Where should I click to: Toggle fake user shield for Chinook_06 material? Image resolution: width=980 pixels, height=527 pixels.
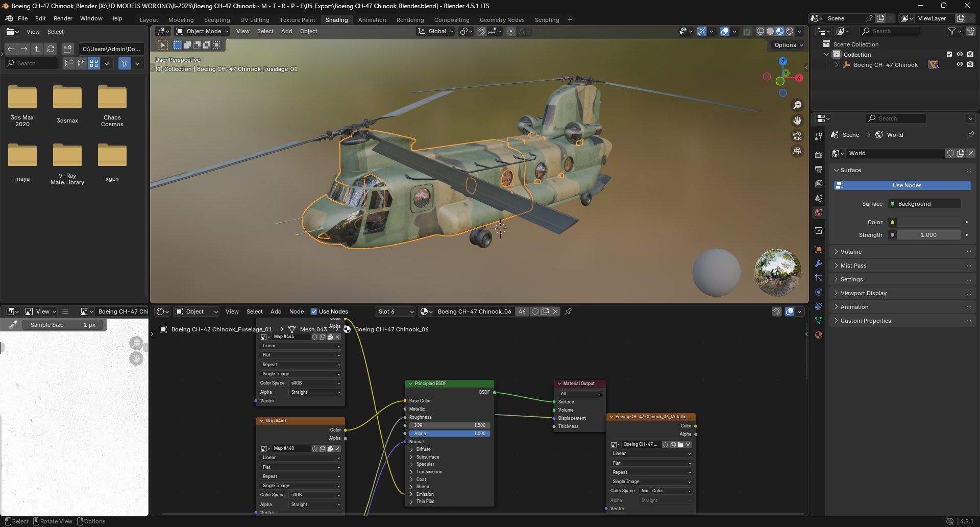click(x=535, y=312)
